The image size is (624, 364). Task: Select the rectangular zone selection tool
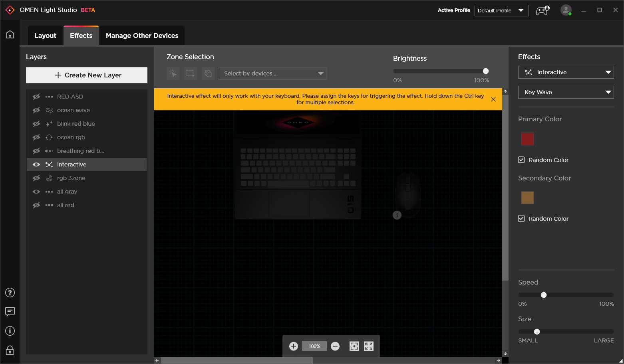pyautogui.click(x=190, y=73)
